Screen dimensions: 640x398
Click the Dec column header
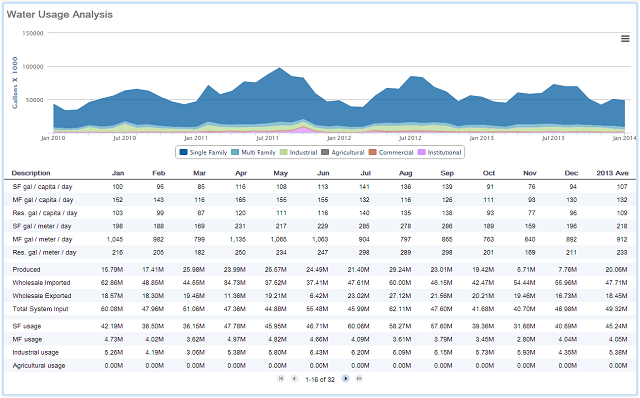pos(571,173)
